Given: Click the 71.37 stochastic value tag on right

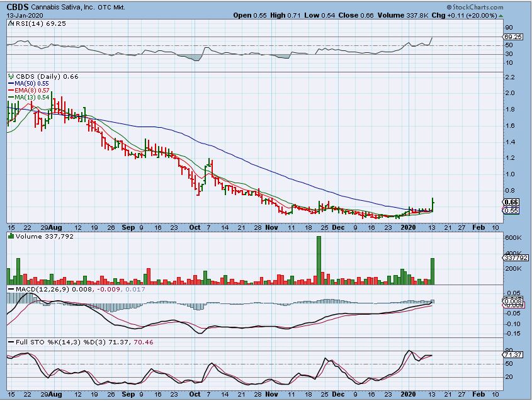Looking at the screenshot, I should coord(513,354).
